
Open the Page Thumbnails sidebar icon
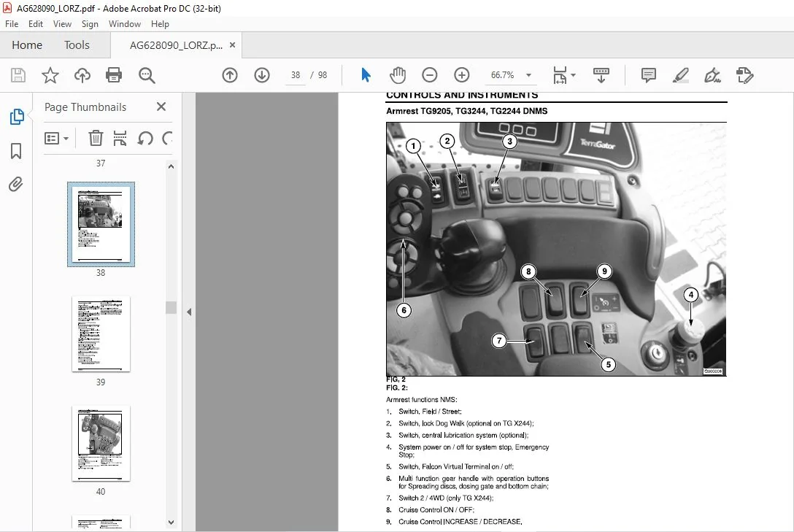tap(17, 117)
